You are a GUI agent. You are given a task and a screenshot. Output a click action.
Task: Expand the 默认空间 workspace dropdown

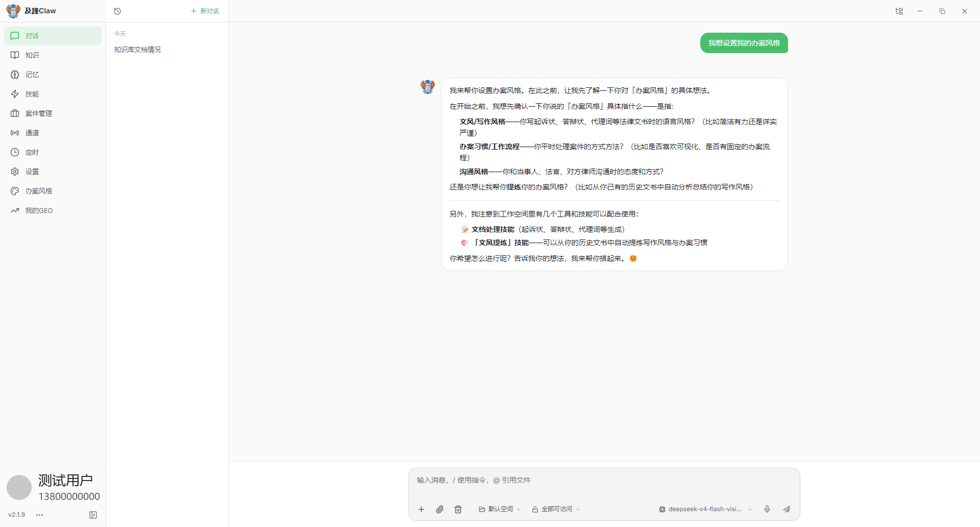[500, 509]
